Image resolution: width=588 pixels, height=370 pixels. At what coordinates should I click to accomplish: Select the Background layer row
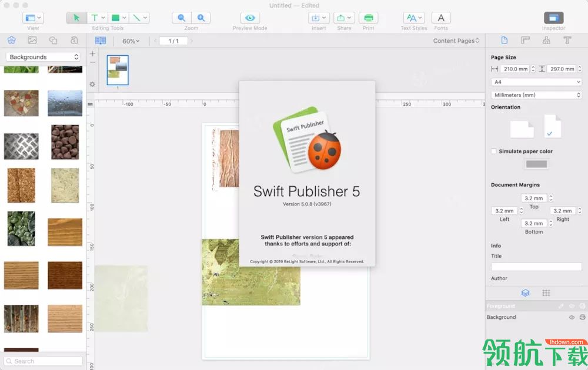[x=536, y=317]
